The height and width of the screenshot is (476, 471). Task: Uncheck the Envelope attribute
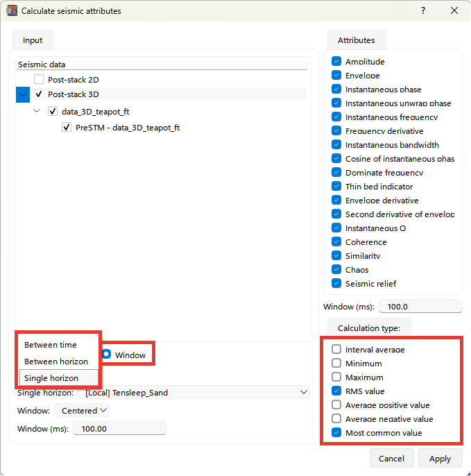[336, 75]
